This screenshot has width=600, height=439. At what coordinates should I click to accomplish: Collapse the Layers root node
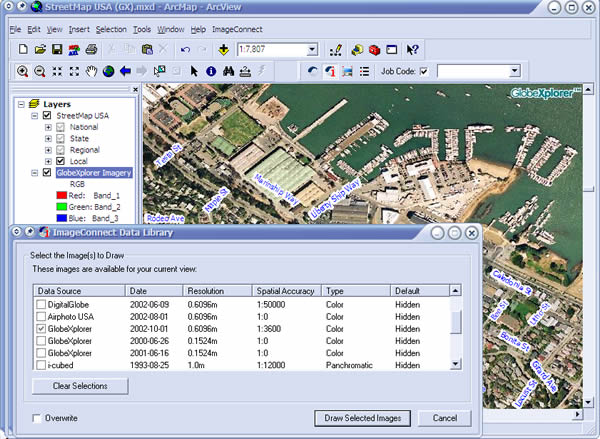(x=21, y=104)
